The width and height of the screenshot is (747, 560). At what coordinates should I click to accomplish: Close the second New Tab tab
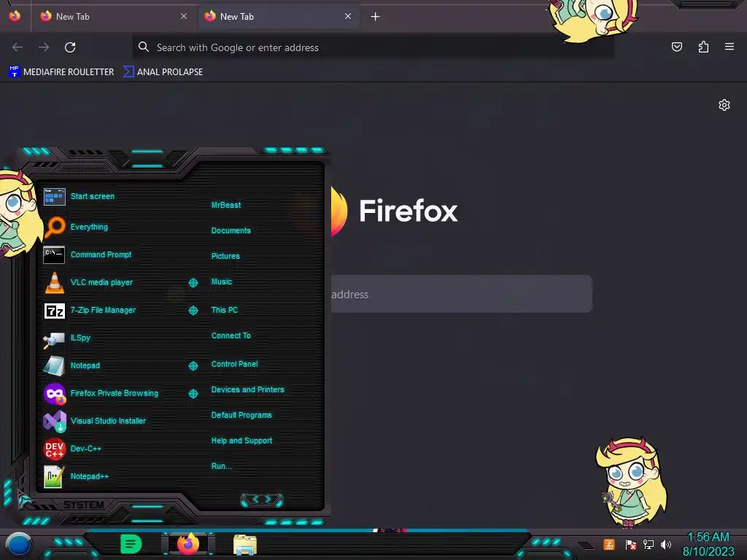[x=348, y=16]
